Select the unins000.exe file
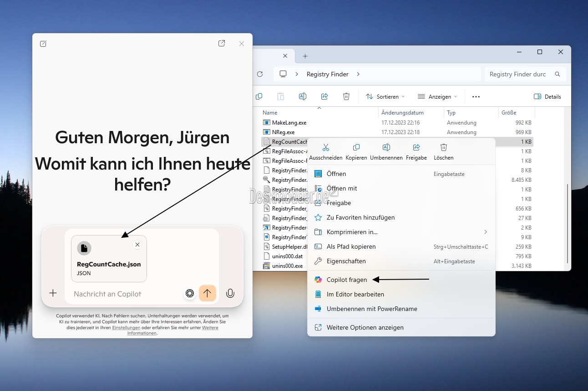The image size is (588, 391). [287, 266]
